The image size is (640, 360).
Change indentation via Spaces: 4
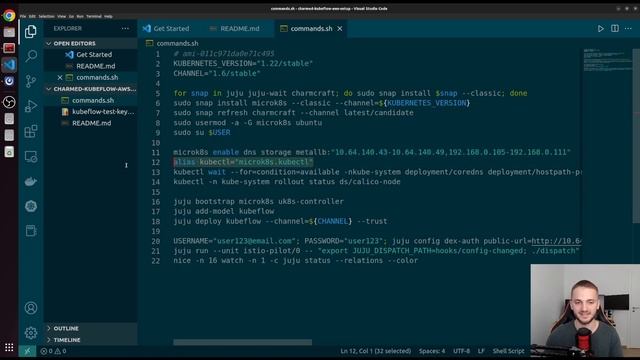point(432,351)
